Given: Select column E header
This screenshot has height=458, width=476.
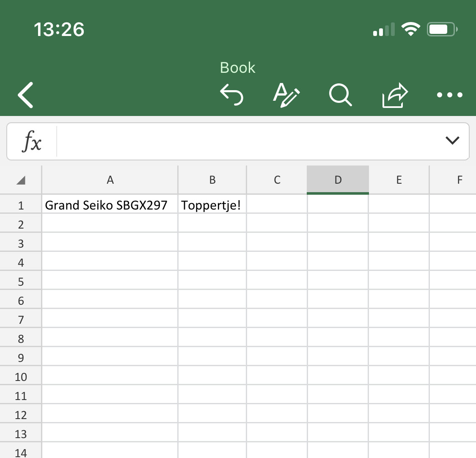Looking at the screenshot, I should (x=399, y=180).
